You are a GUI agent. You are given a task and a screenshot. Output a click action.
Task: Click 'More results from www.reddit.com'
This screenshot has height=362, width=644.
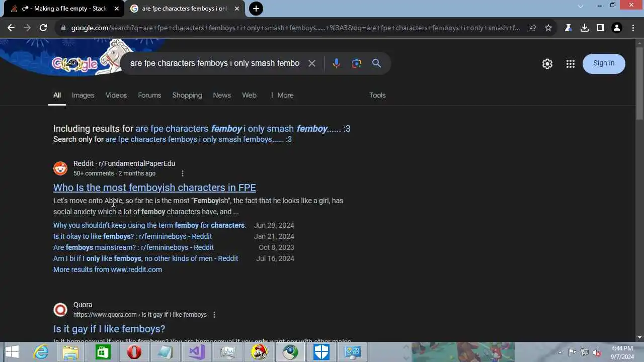point(108,269)
